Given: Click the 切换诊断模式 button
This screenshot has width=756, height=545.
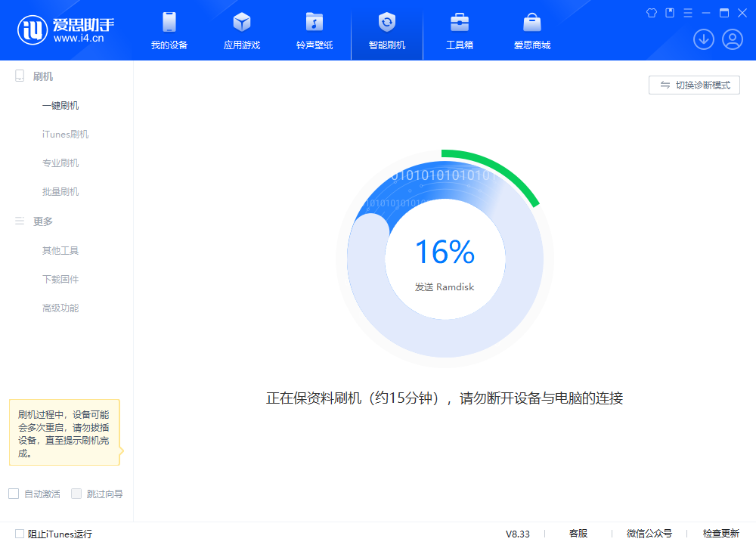Looking at the screenshot, I should click(693, 85).
